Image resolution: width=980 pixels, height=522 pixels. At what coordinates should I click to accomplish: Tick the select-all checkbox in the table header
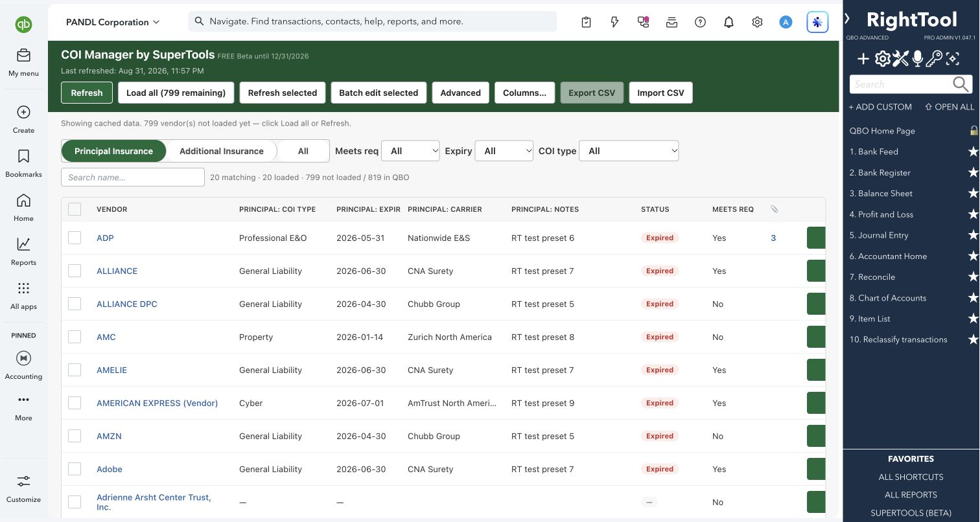(75, 209)
